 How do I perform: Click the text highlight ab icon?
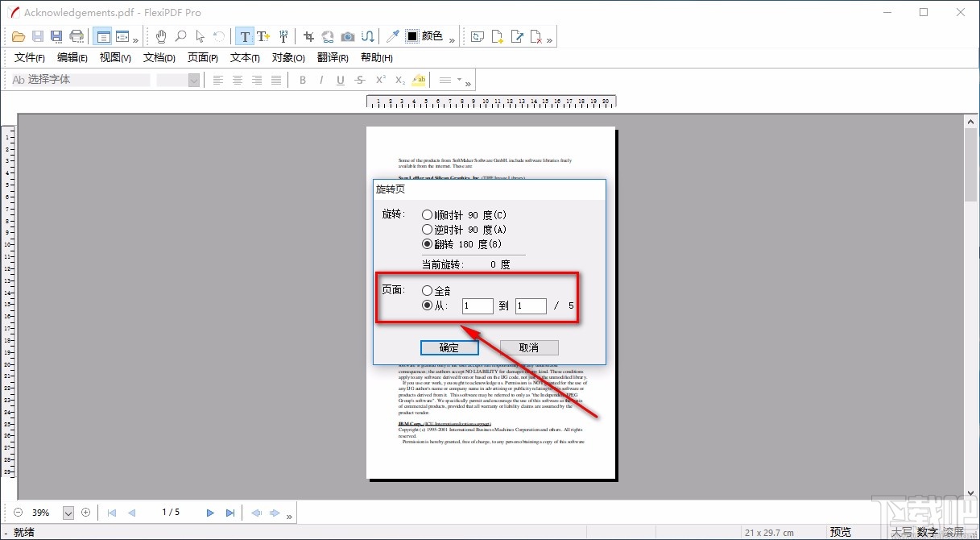coord(419,80)
